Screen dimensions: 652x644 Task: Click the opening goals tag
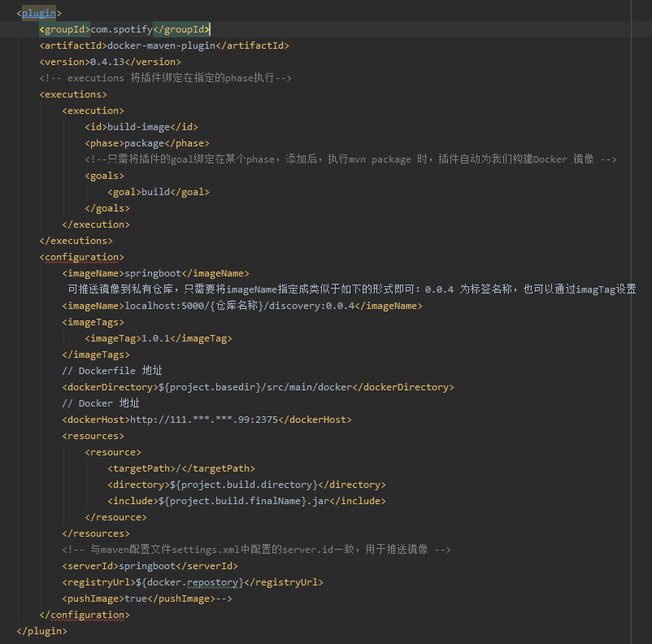[x=104, y=176]
